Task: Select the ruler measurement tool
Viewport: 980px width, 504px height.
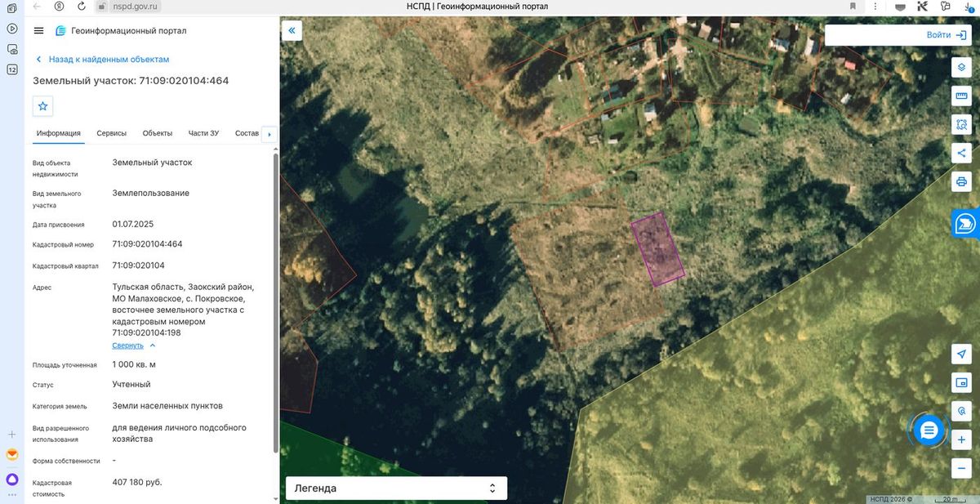Action: 961,96
